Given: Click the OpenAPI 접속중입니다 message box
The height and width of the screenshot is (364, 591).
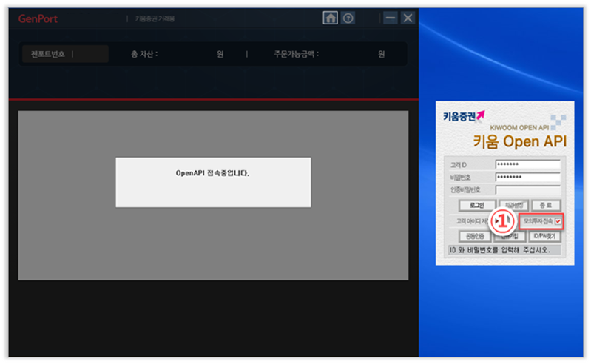Looking at the screenshot, I should [x=213, y=182].
